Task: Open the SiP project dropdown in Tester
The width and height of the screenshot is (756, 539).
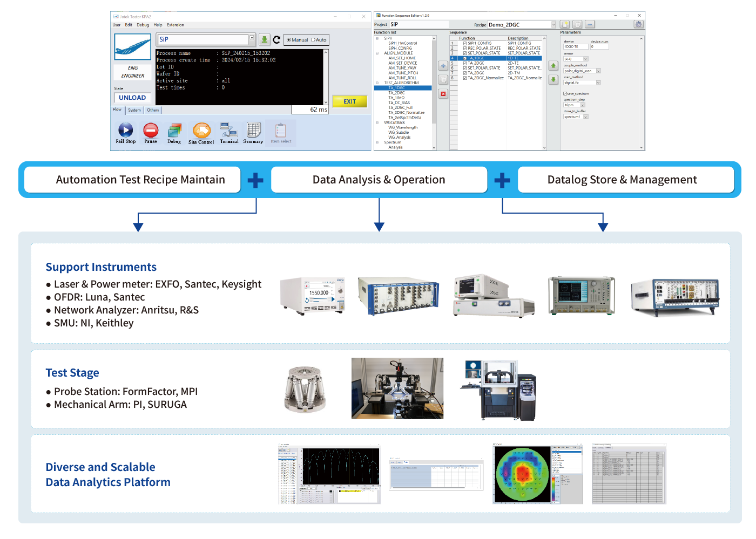Action: 252,39
